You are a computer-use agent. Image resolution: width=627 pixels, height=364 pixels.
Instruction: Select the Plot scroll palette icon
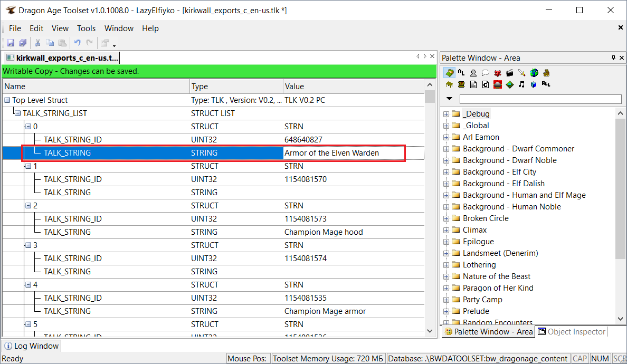pyautogui.click(x=461, y=84)
